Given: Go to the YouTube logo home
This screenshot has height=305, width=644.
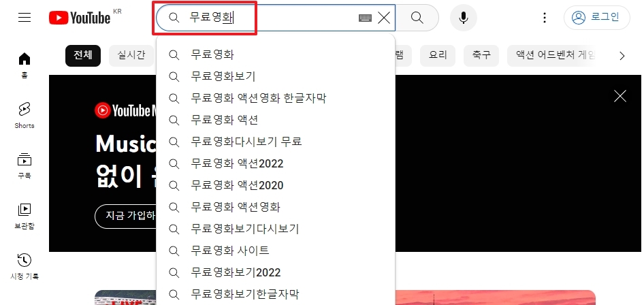Looking at the screenshot, I should pyautogui.click(x=80, y=18).
